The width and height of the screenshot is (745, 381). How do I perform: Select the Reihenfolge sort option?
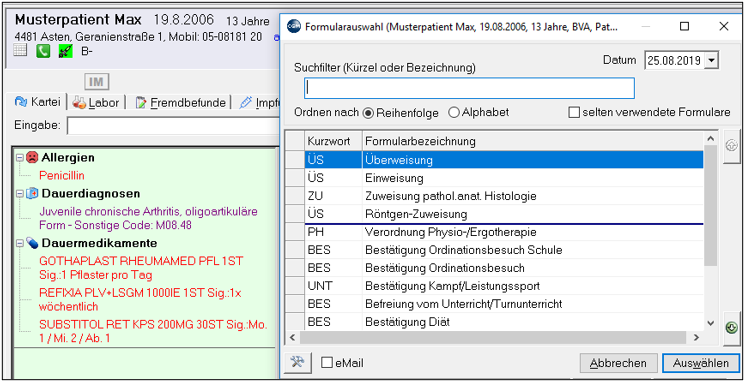point(368,113)
